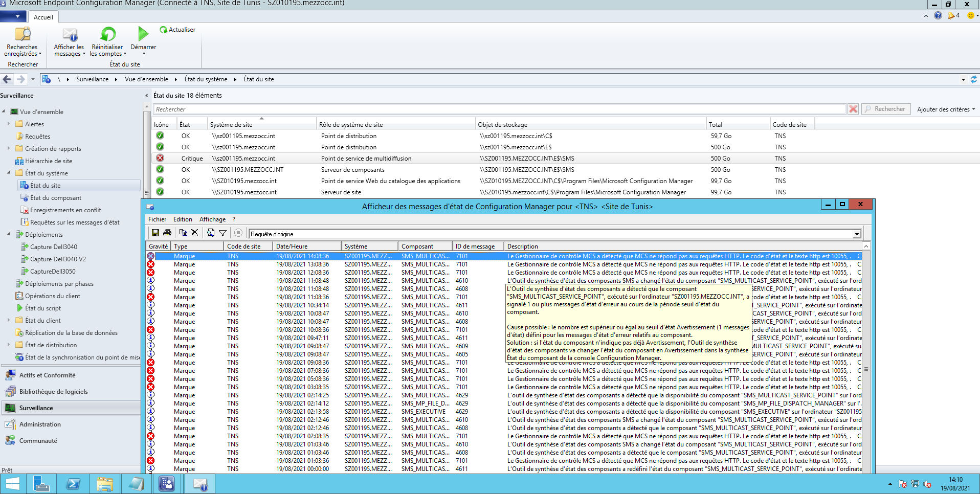Expand the État de distribution node

[9, 345]
